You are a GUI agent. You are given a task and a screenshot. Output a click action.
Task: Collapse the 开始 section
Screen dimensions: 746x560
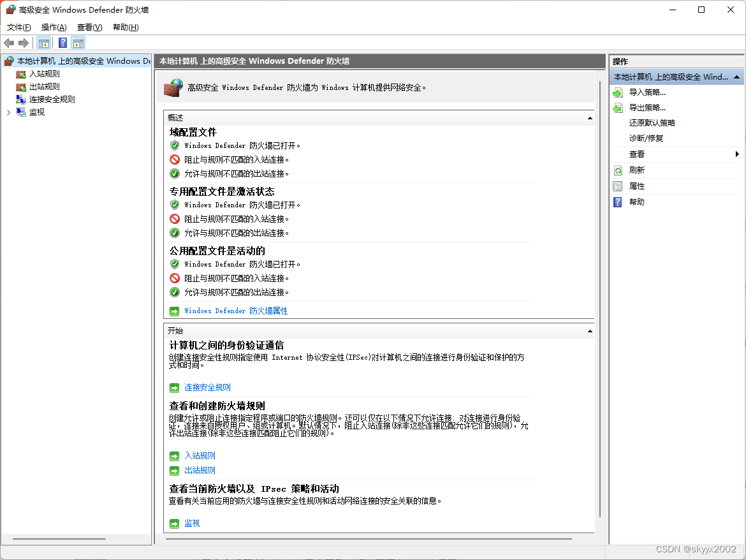coord(590,330)
